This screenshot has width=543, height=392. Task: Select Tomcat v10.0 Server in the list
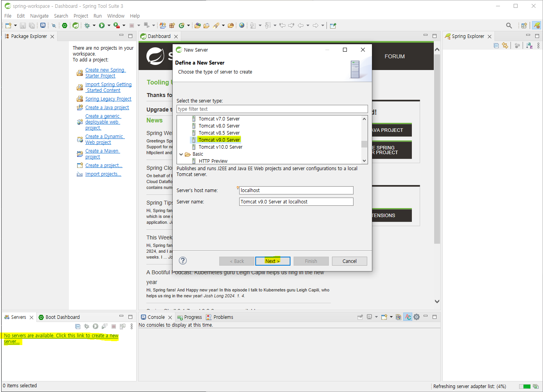(220, 147)
